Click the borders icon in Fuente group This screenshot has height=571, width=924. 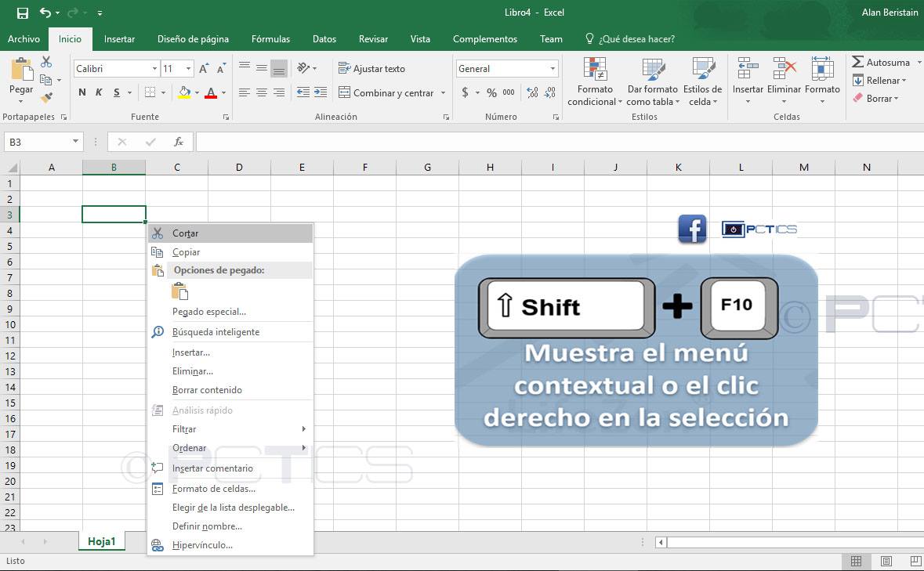pyautogui.click(x=150, y=92)
